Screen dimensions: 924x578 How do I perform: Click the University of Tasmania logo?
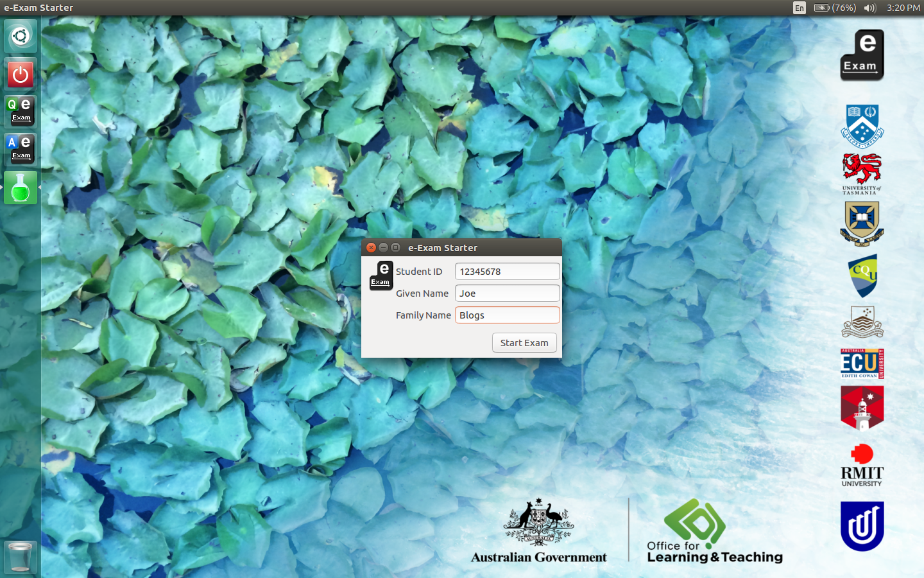(862, 173)
